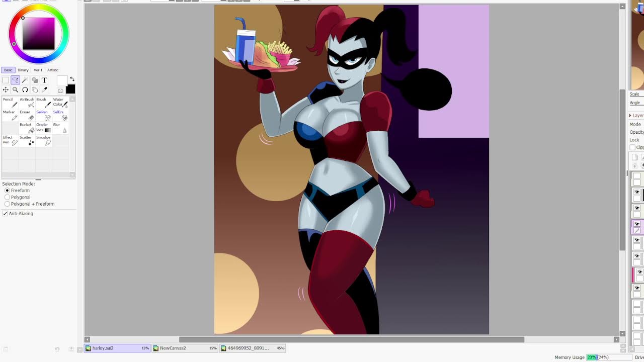The image size is (644, 362).
Task: Select the shape tool
Action: pos(35,80)
